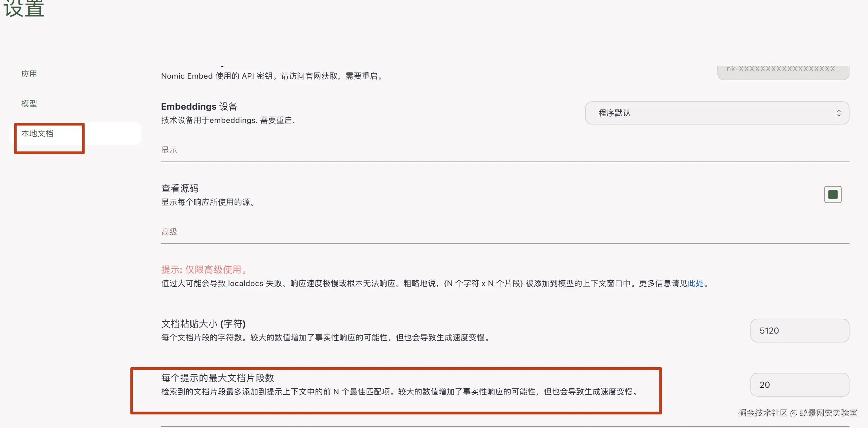The width and height of the screenshot is (868, 428).
Task: Open the 应用 settings tab
Action: (29, 74)
